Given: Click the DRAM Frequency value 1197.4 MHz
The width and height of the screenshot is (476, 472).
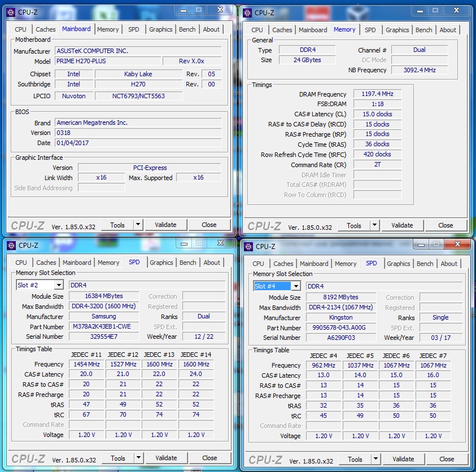Looking at the screenshot, I should 377,94.
